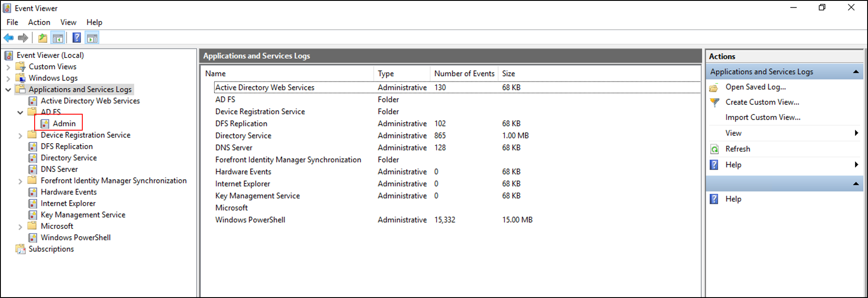Screen dimensions: 868x298
Task: Toggle the Show/Hide Console Tree icon
Action: (58, 38)
